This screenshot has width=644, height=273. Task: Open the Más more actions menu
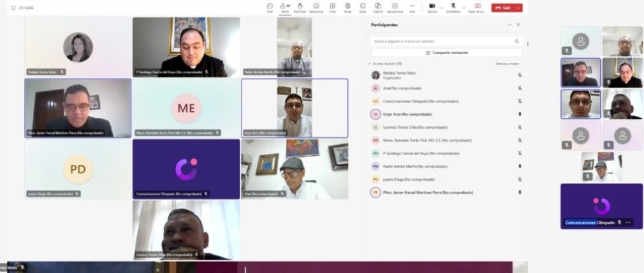pyautogui.click(x=412, y=7)
